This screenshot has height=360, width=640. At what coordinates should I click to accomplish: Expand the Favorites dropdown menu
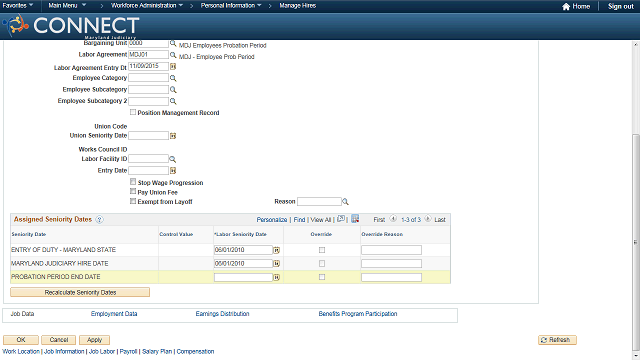pos(18,6)
